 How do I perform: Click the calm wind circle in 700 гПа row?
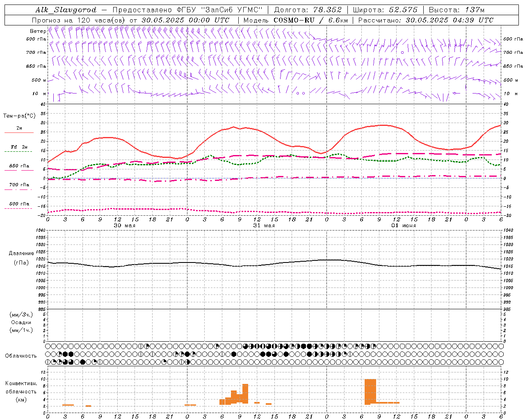click(402, 52)
